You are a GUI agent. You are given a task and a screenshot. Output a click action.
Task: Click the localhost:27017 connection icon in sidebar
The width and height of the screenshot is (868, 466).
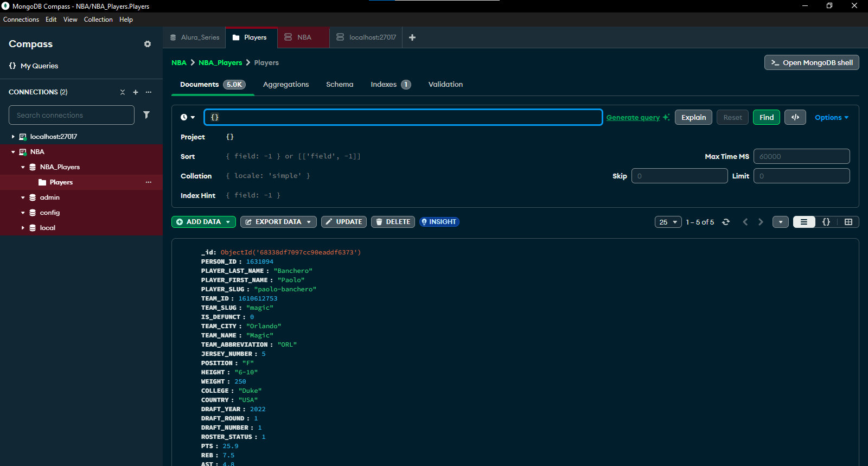point(23,137)
